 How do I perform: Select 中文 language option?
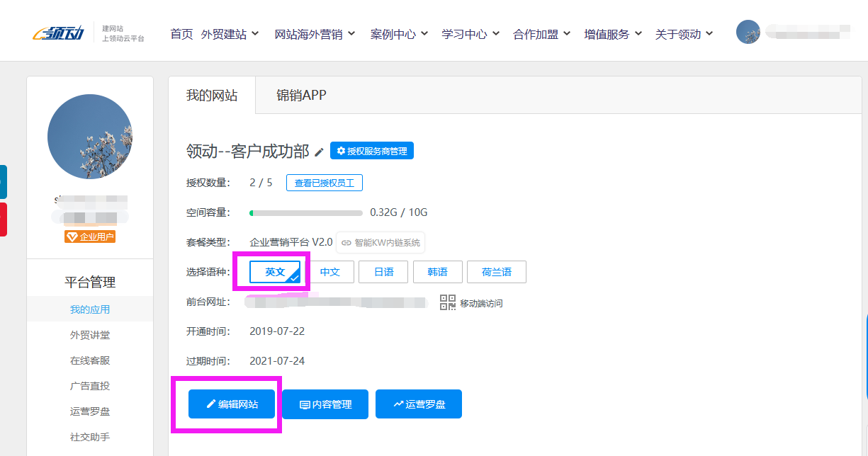click(330, 272)
